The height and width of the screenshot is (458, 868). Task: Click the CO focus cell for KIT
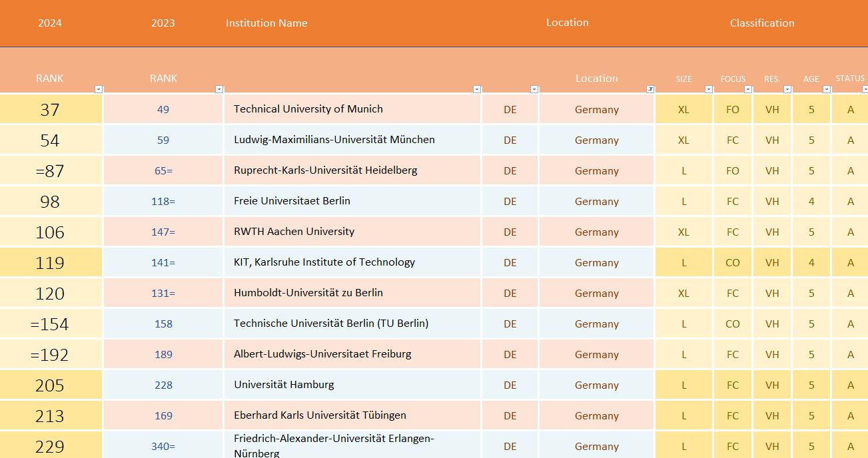(x=732, y=263)
